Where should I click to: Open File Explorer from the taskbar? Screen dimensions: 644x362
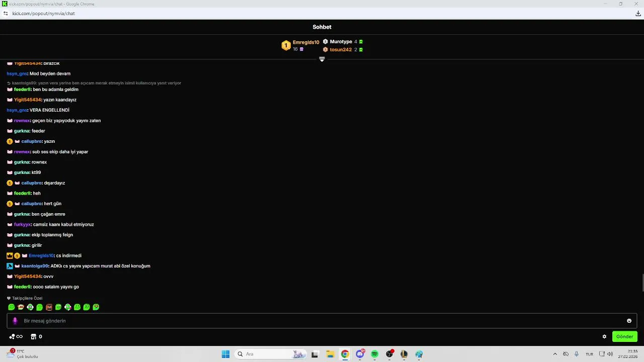[x=330, y=354]
